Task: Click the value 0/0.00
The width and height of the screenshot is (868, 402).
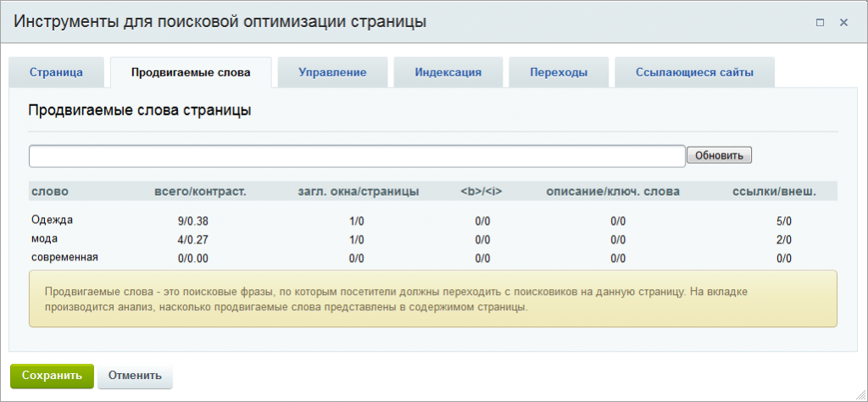Action: pyautogui.click(x=193, y=258)
